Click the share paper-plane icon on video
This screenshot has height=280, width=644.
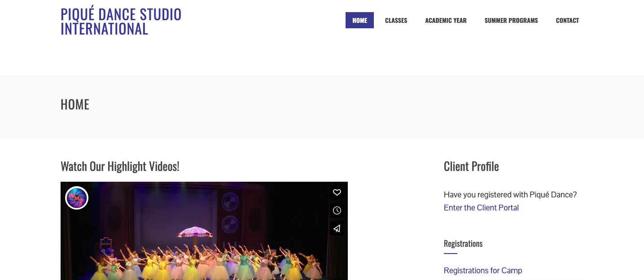pyautogui.click(x=337, y=228)
